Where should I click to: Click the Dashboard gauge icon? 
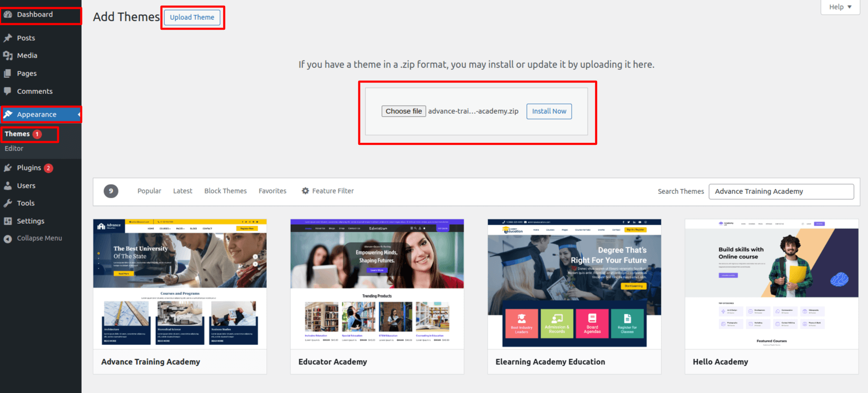point(8,15)
